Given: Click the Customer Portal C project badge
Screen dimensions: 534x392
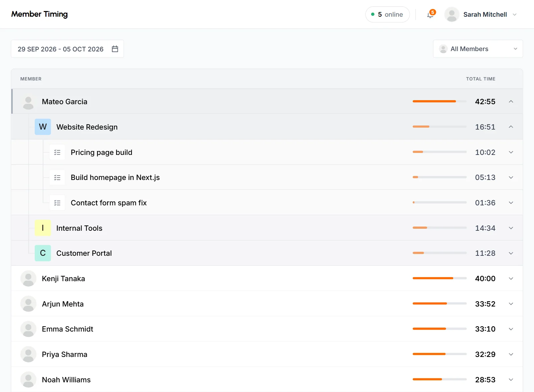Looking at the screenshot, I should tap(43, 253).
